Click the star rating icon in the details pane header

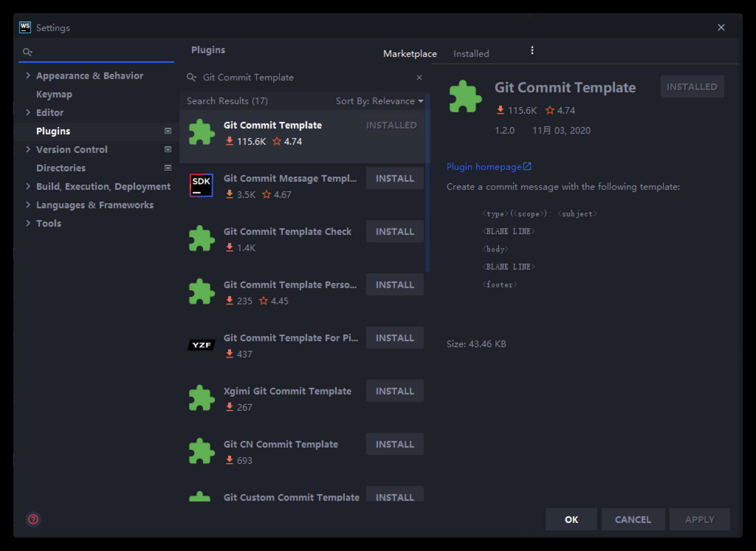[550, 110]
